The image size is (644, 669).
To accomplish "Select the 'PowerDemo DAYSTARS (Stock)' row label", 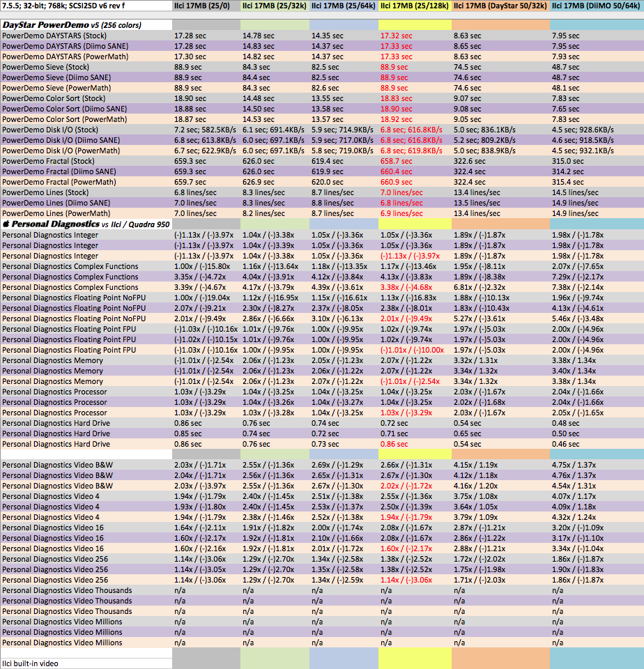I will pyautogui.click(x=54, y=36).
